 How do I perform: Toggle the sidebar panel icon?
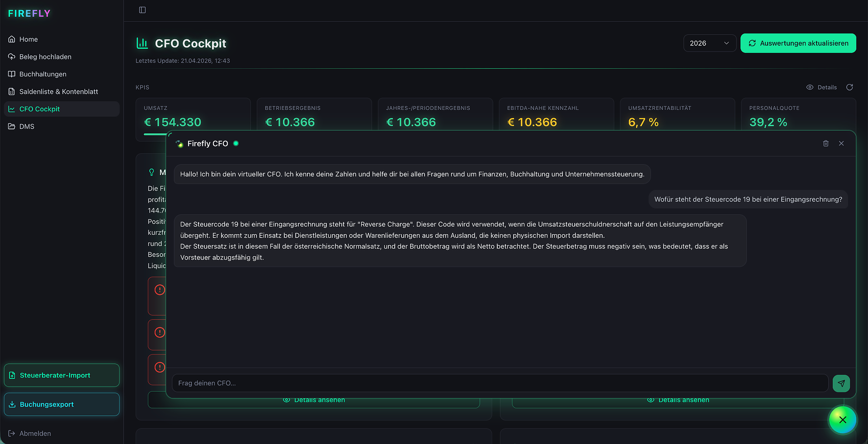[x=142, y=10]
